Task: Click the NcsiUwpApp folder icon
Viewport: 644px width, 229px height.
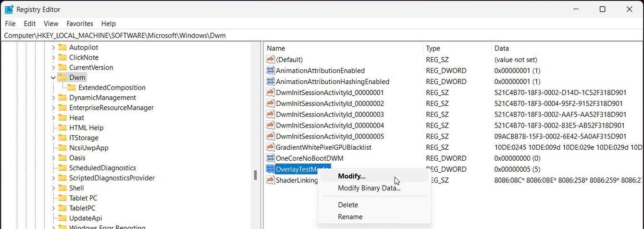Action: tap(62, 148)
